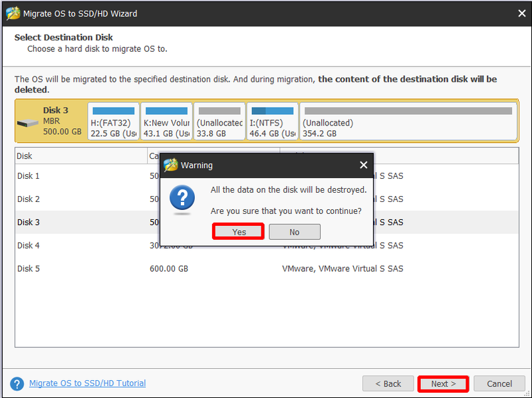Select the 33.8 GB Unallocated block
The image size is (532, 398).
(219, 121)
